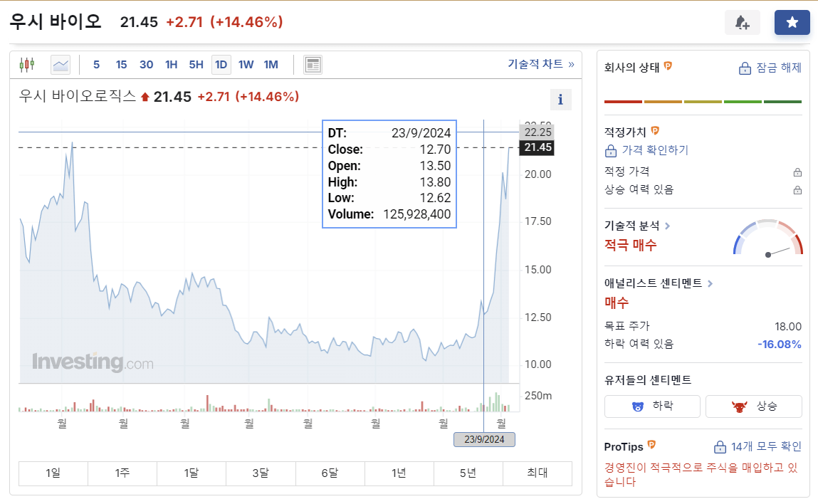The height and width of the screenshot is (504, 818).
Task: Select the 5년 range tab
Action: (468, 473)
